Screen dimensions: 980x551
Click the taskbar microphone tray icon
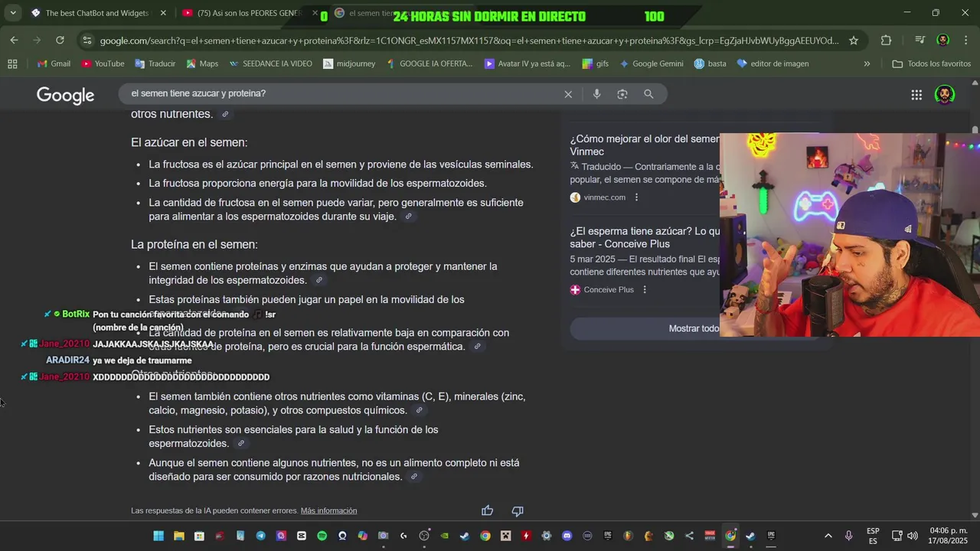[x=848, y=536]
